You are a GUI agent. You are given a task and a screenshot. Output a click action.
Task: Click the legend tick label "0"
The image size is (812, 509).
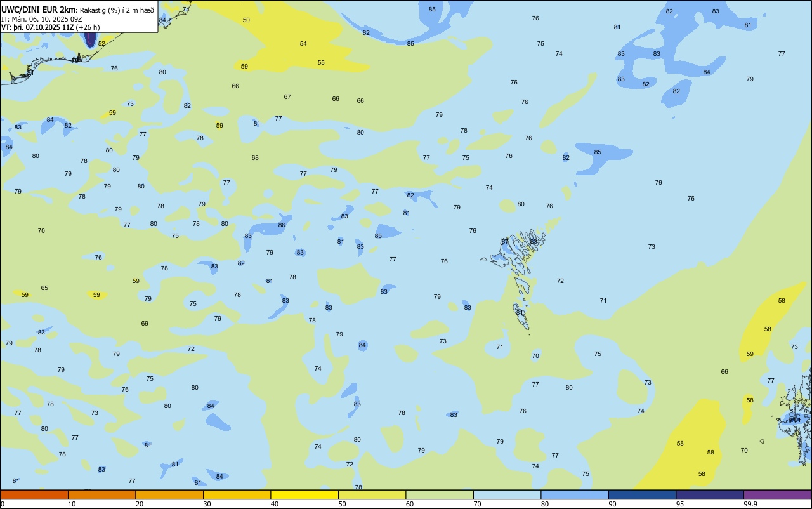tap(3, 504)
